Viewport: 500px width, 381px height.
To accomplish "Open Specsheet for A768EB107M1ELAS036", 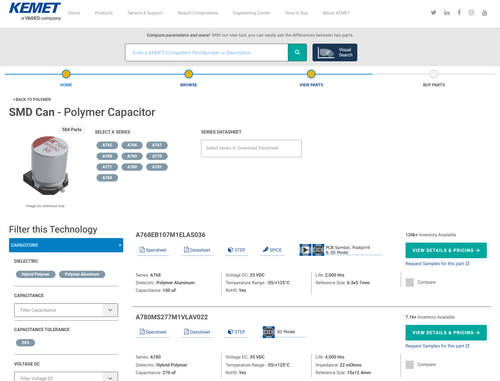I will click(153, 250).
